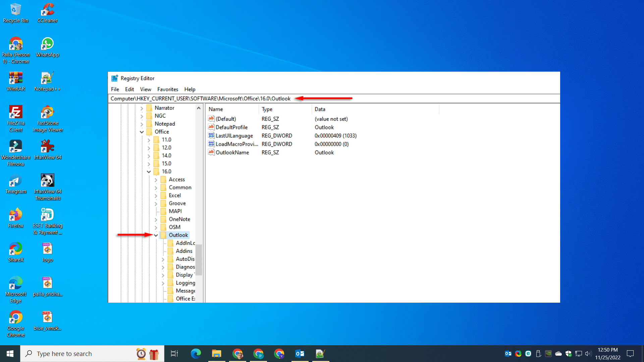Click the taskbar search box
Viewport: 644px width, 362px height.
pos(92,354)
